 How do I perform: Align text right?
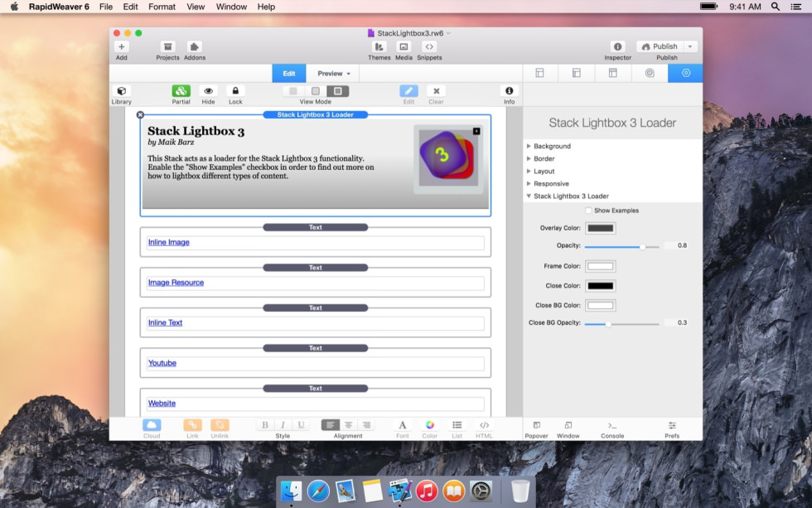(366, 425)
